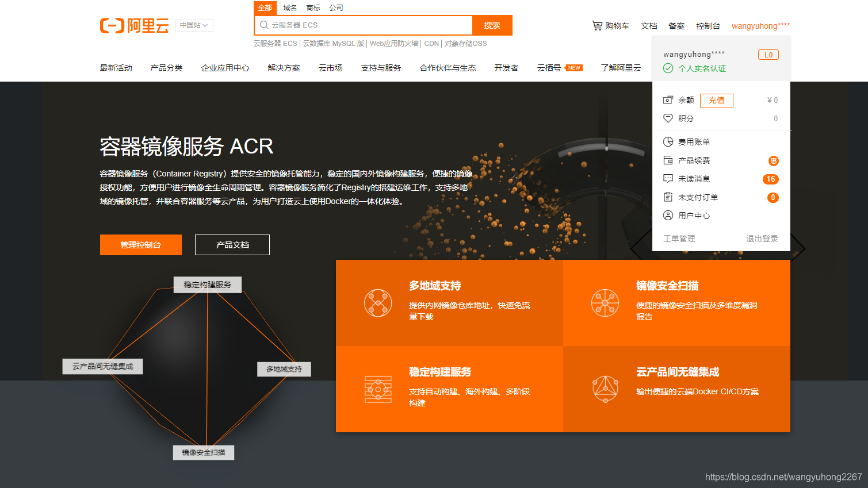The width and height of the screenshot is (868, 488).
Task: Click the points diamond icon
Action: click(x=668, y=118)
